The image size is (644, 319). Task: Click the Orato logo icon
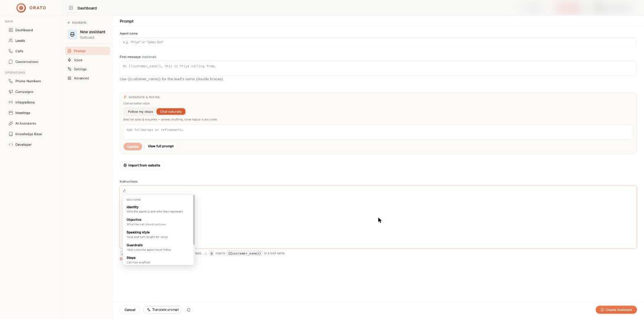(21, 8)
